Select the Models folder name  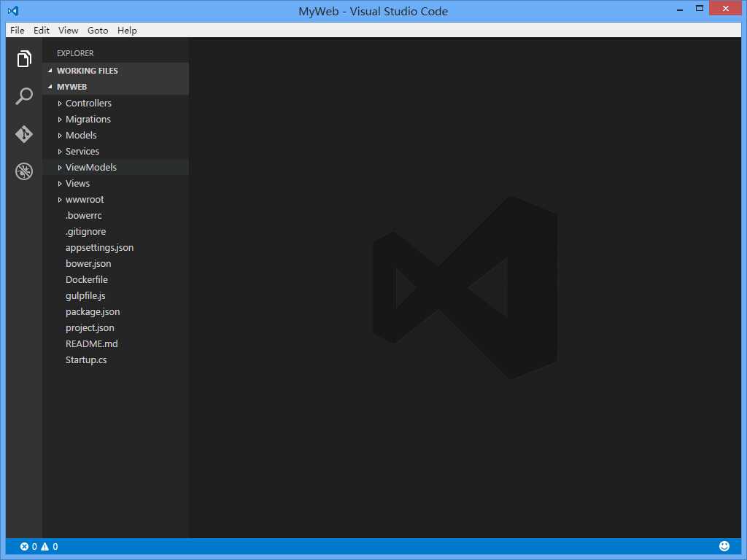click(x=81, y=135)
